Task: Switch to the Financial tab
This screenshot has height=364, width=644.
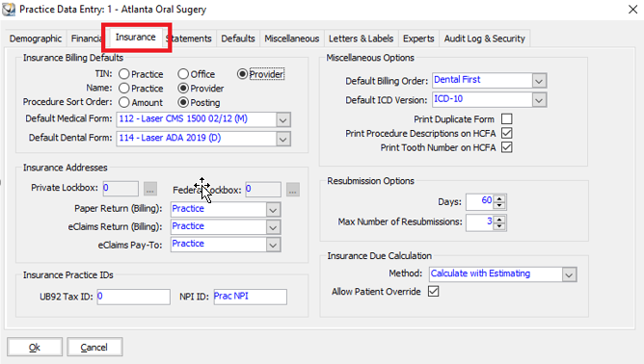Action: 87,39
